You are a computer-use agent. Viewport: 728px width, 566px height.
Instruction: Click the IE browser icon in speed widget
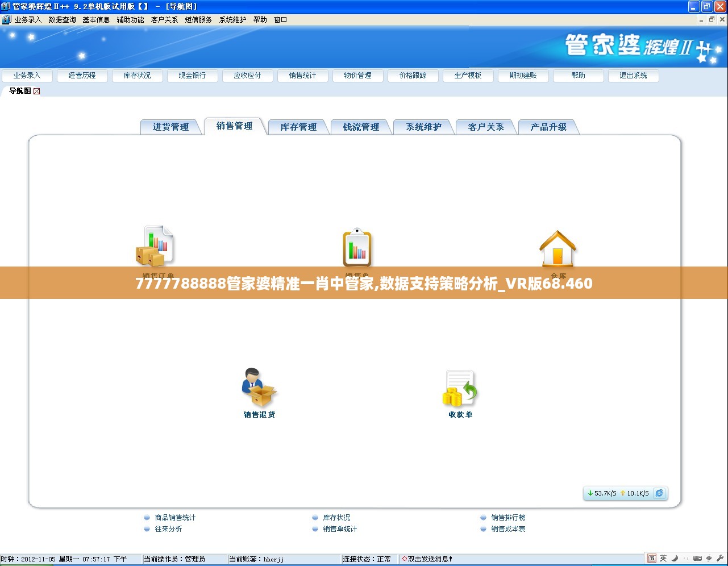tap(659, 493)
